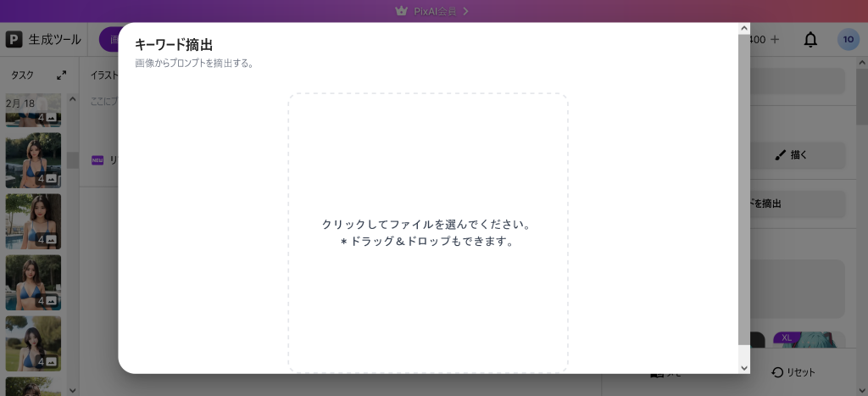This screenshot has width=868, height=396.
Task: Click the PixAI logo icon
Action: pyautogui.click(x=14, y=40)
